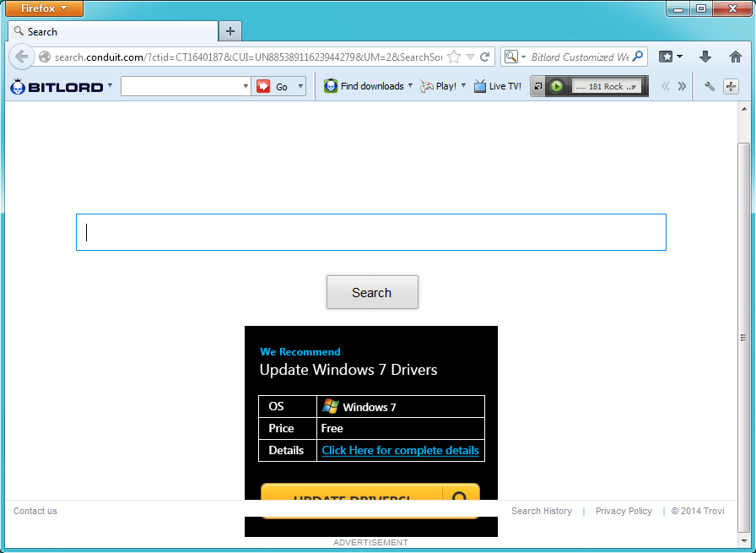Click the gray Search button on the page
Screen dimensions: 756x553
click(x=372, y=292)
